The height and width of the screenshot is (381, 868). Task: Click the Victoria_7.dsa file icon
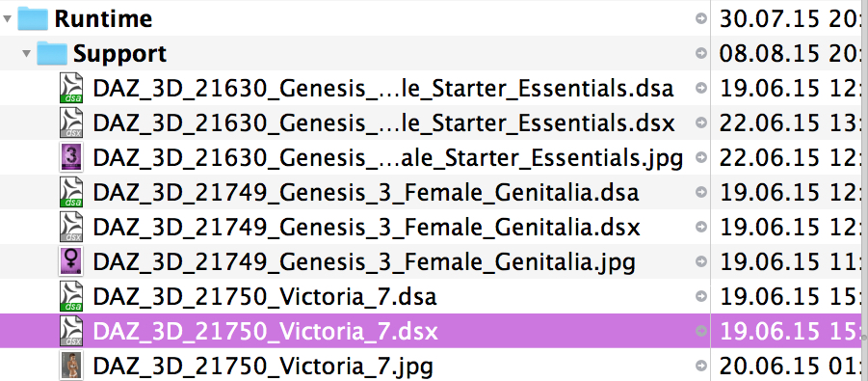pos(71,296)
